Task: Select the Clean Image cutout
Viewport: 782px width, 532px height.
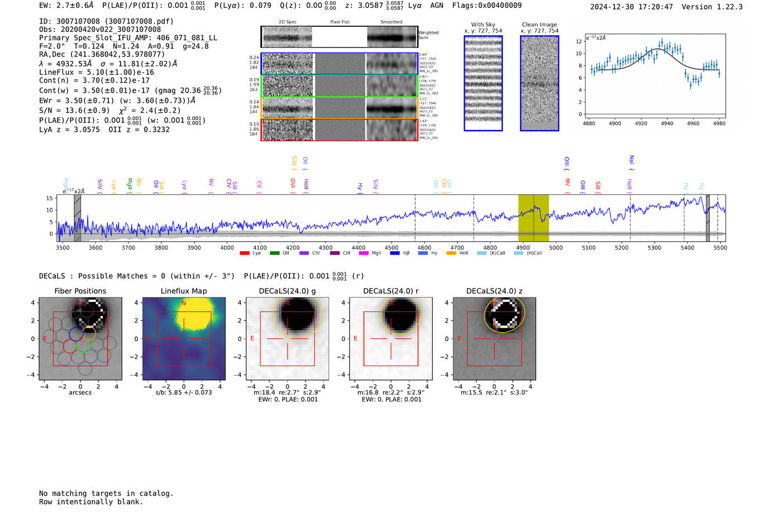Action: [540, 83]
